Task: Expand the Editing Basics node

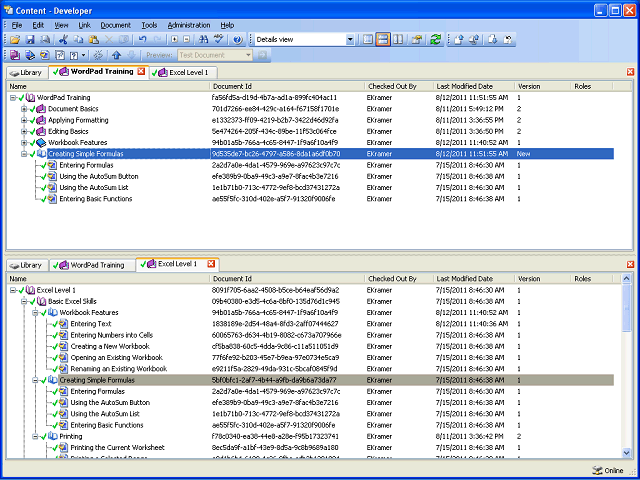Action: pos(24,131)
